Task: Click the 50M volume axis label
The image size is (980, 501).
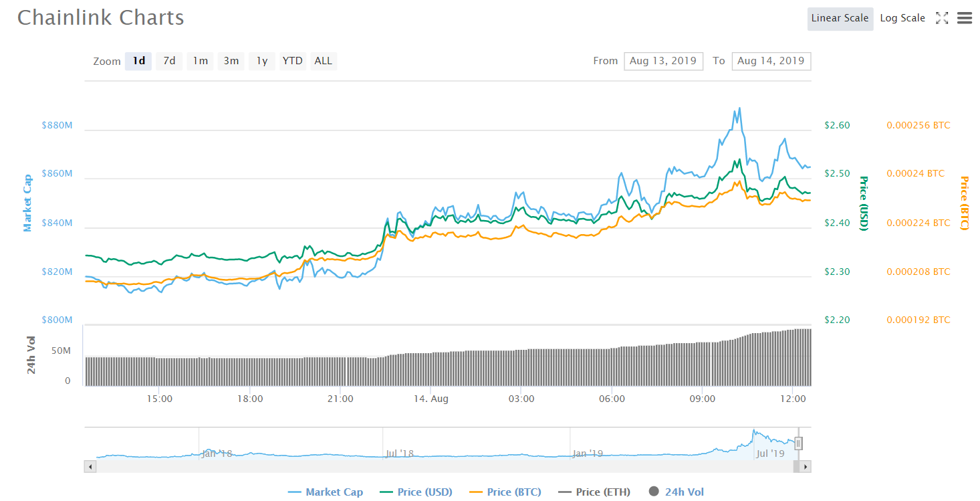Action: click(x=62, y=350)
